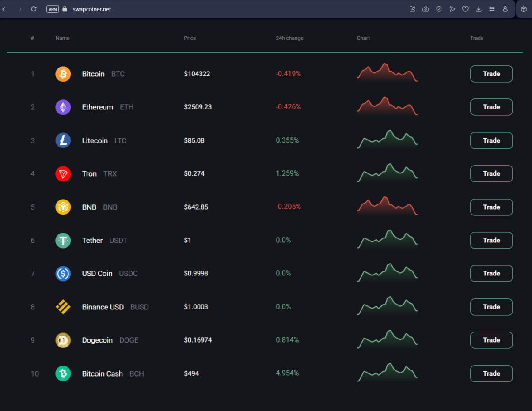This screenshot has height=411, width=532.
Task: Open the filter sliders control in toolbar
Action: [492, 9]
